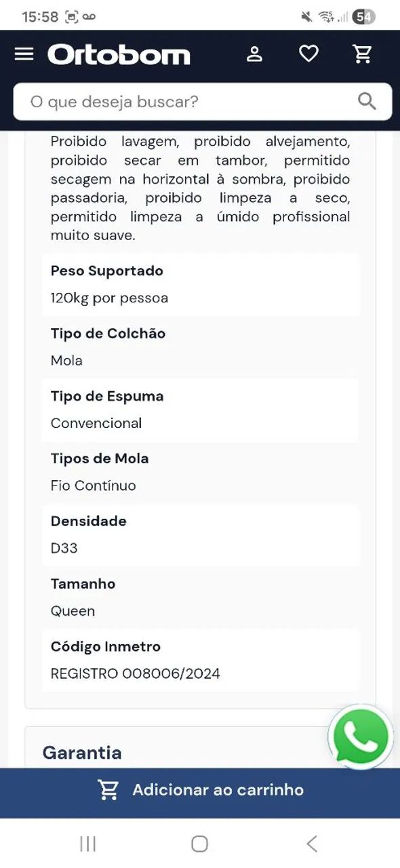Tap the Android back navigation arrow
The height and width of the screenshot is (868, 400).
tap(311, 844)
